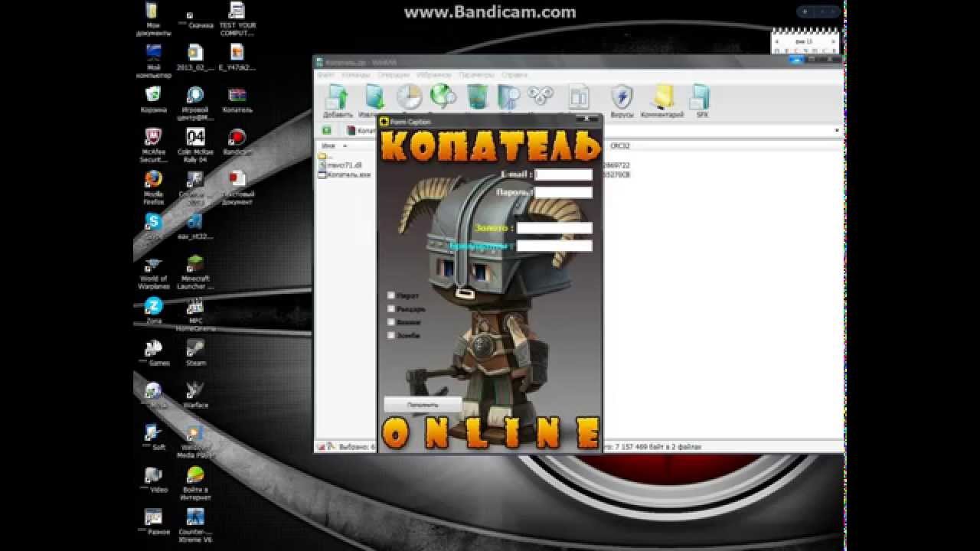Click the Золото (gold) input field
Image resolution: width=980 pixels, height=551 pixels.
click(554, 228)
